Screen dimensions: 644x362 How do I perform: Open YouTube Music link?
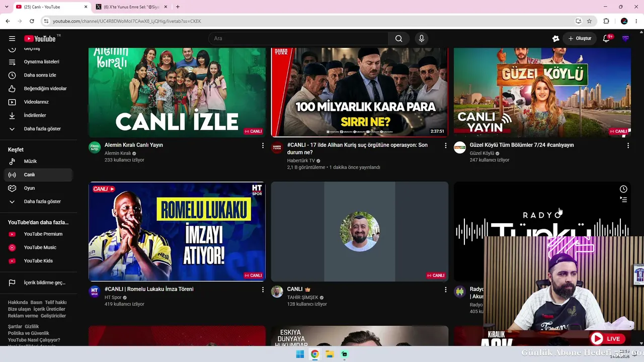(x=38, y=247)
